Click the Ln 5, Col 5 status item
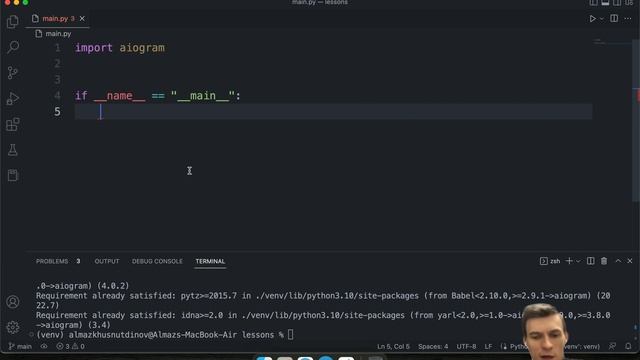This screenshot has height=360, width=640. (393, 347)
